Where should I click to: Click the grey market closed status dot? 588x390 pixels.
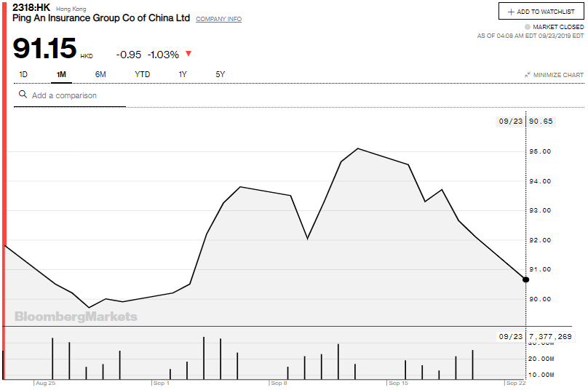pos(528,27)
